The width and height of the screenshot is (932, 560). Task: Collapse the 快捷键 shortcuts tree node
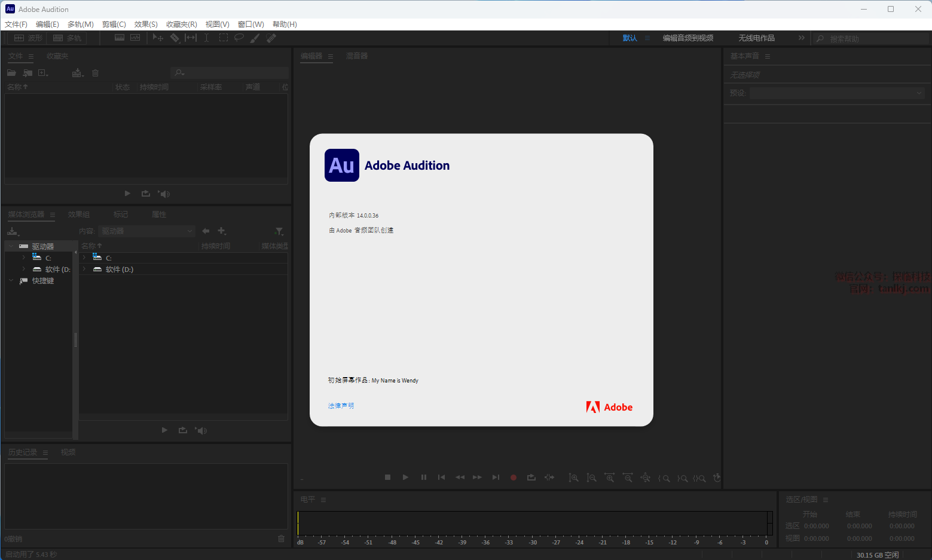(11, 281)
